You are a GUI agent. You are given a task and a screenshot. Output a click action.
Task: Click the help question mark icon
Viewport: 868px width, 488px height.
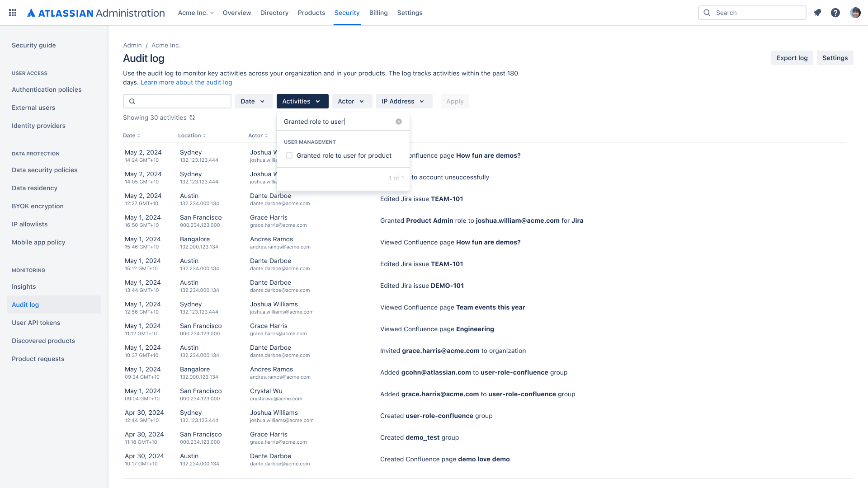(x=835, y=13)
